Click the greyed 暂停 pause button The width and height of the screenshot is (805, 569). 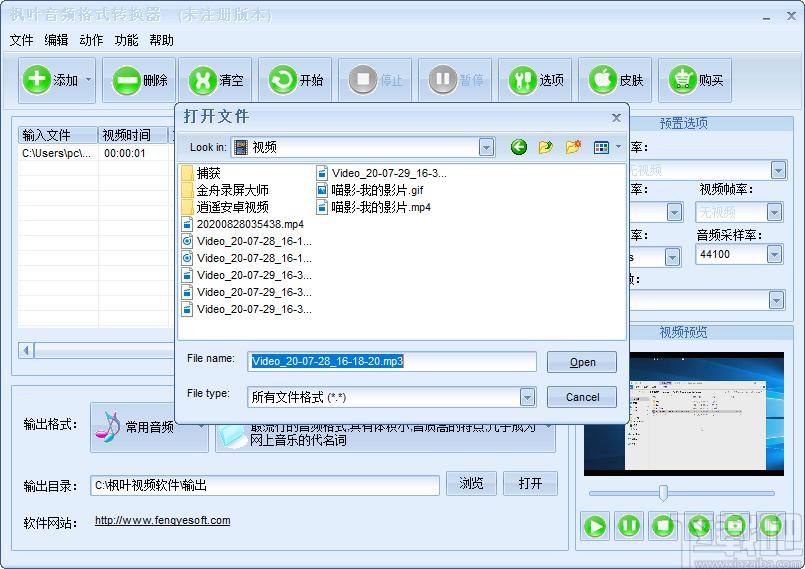point(455,80)
